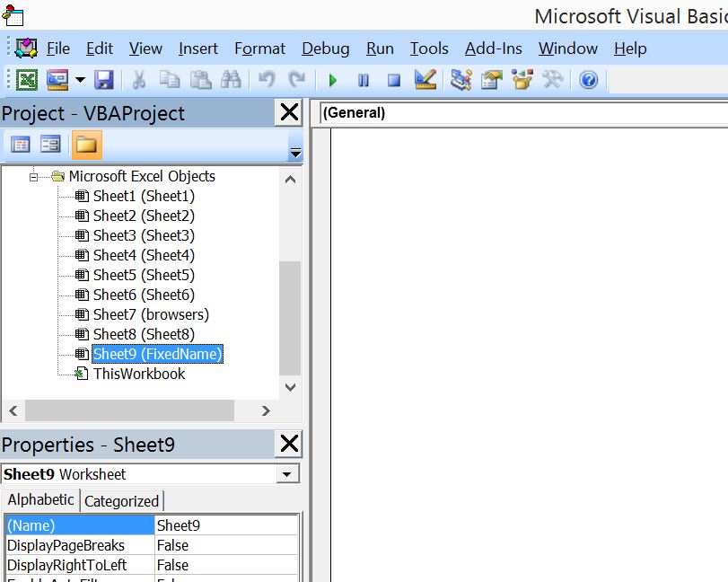Select Sheet3 (Sheet3) in project tree
This screenshot has width=728, height=582.
tap(144, 235)
